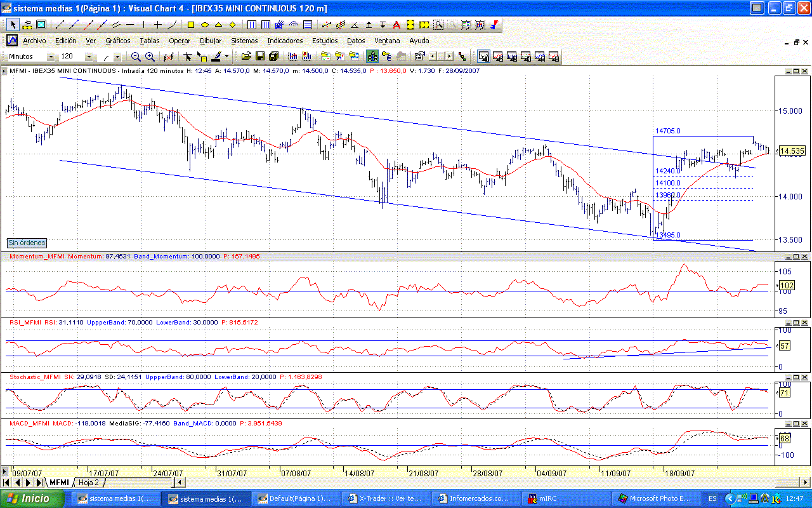Select the arrow pointer tool

tap(13, 25)
